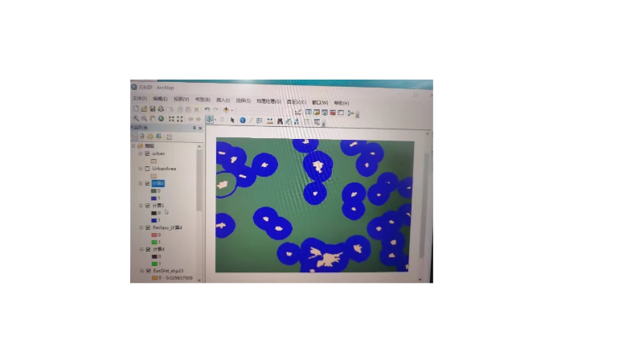
Task: Toggle visibility of the urban layer
Action: 147,153
